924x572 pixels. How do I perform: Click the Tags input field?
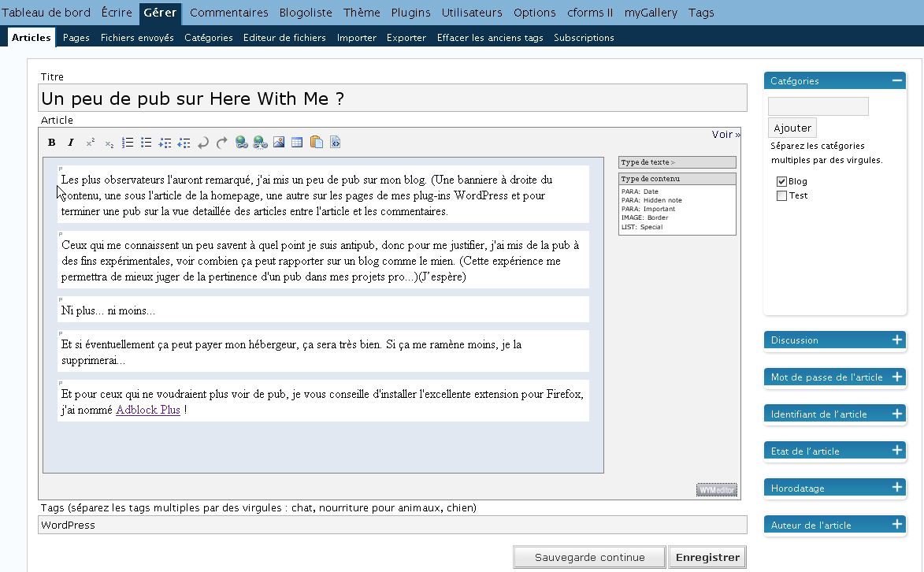pos(391,525)
